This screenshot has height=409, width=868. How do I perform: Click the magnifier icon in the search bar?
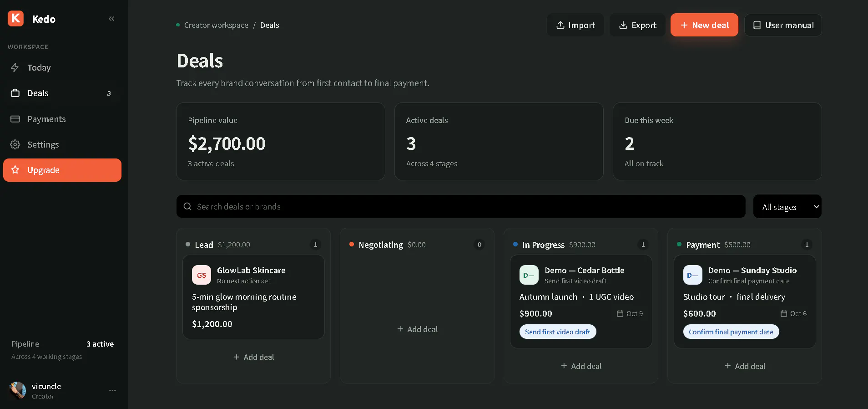click(x=187, y=207)
